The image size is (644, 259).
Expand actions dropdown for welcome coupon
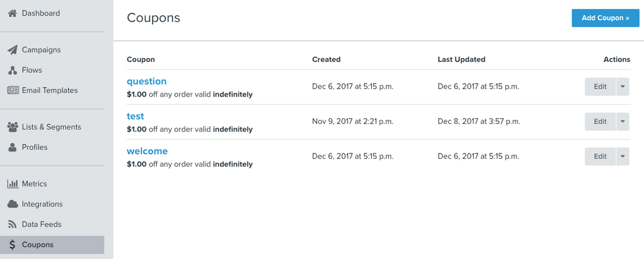623,156
